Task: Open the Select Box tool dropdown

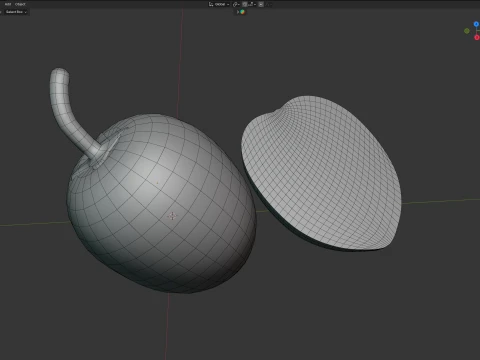Action: (x=15, y=12)
